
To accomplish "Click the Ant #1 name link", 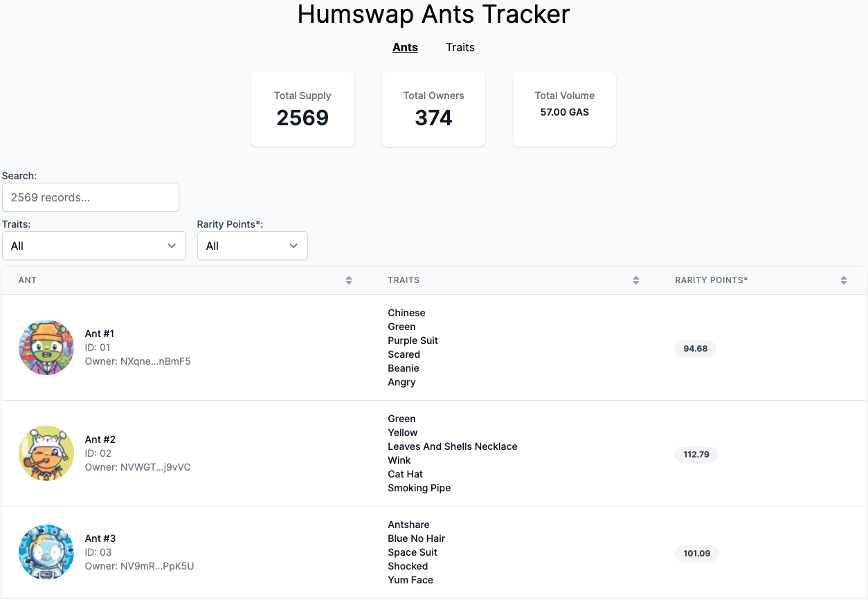I will (100, 334).
